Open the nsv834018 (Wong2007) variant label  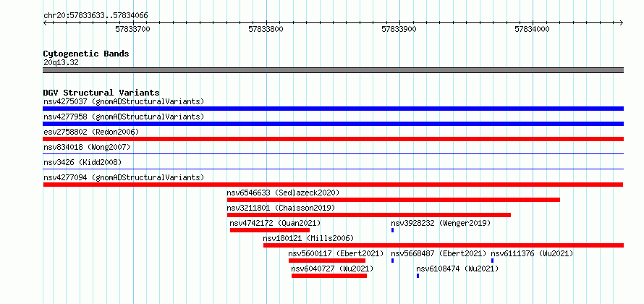87,147
